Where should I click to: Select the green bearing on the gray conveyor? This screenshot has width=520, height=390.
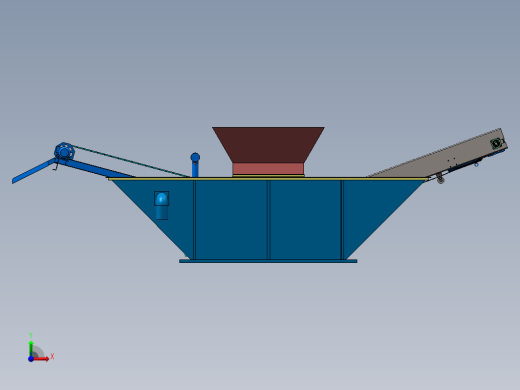[496, 144]
